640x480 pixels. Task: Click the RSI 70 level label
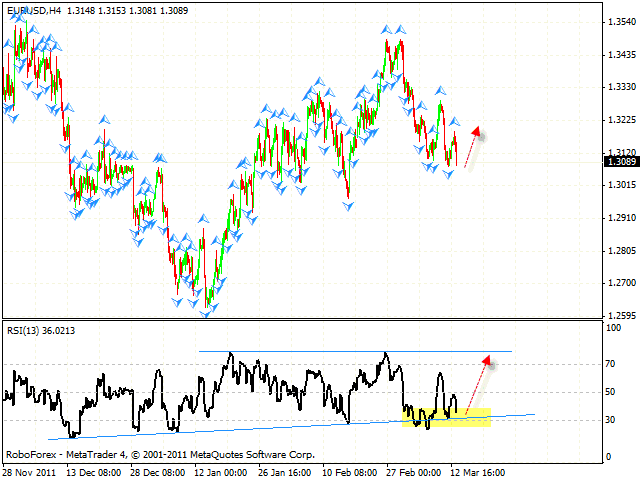610,367
